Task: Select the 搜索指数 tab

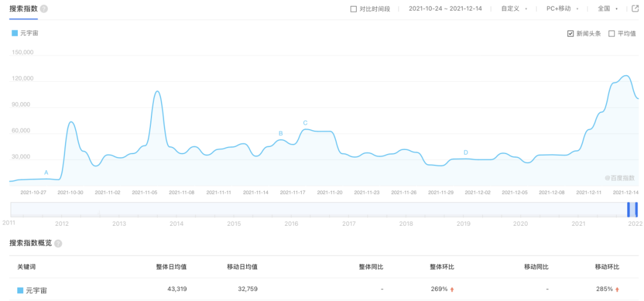Action: 23,9
